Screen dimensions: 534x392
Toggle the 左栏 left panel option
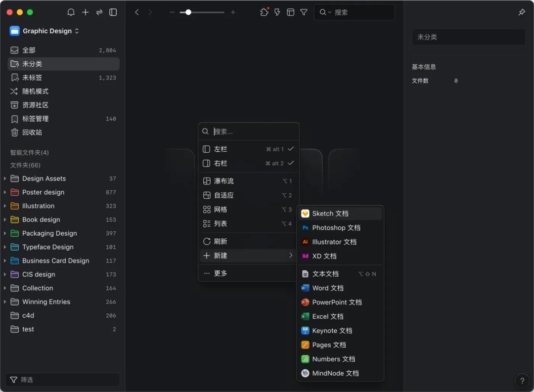[x=248, y=149]
